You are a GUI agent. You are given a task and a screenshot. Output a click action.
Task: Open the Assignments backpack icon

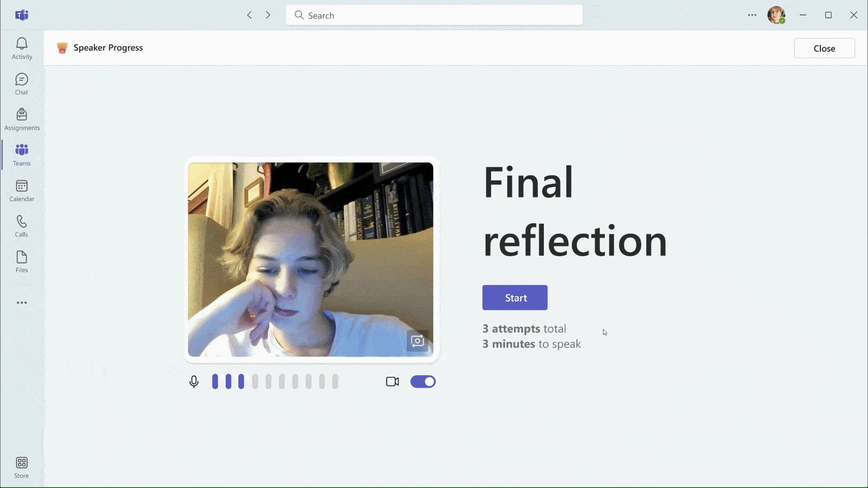point(22,119)
